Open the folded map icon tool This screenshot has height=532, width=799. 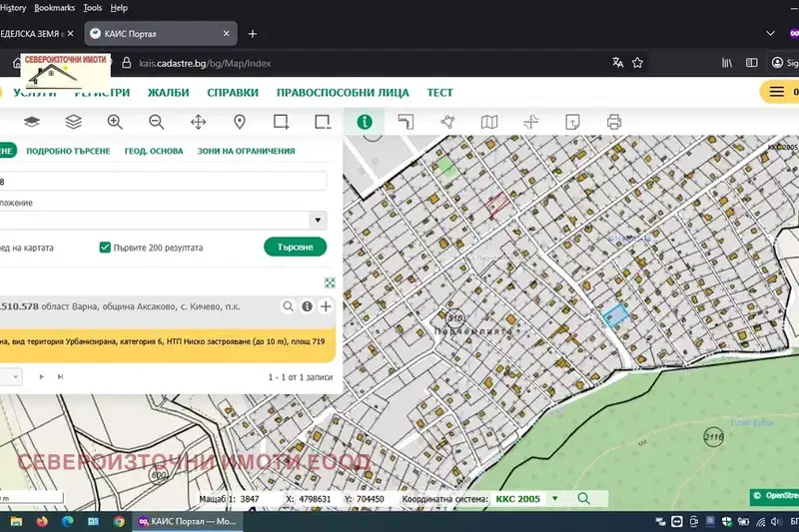point(489,122)
